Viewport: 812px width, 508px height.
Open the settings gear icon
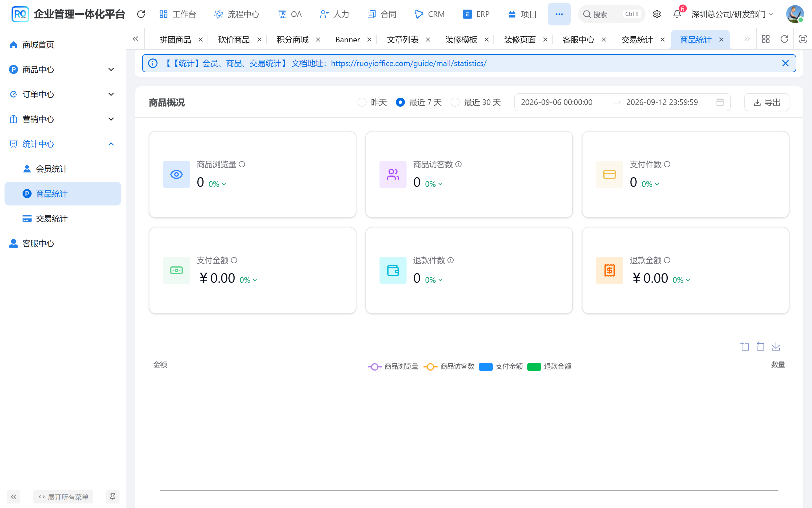(x=657, y=14)
